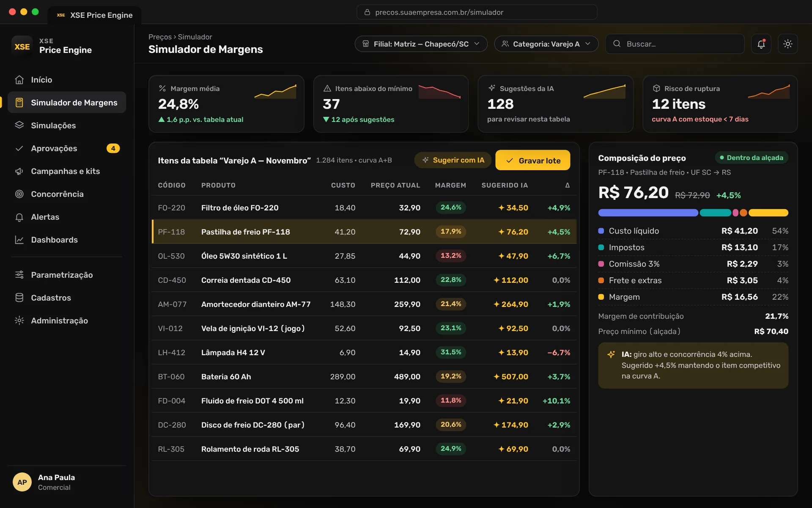
Task: Click sparkle icon on Sugestões da IA card
Action: pyautogui.click(x=491, y=88)
